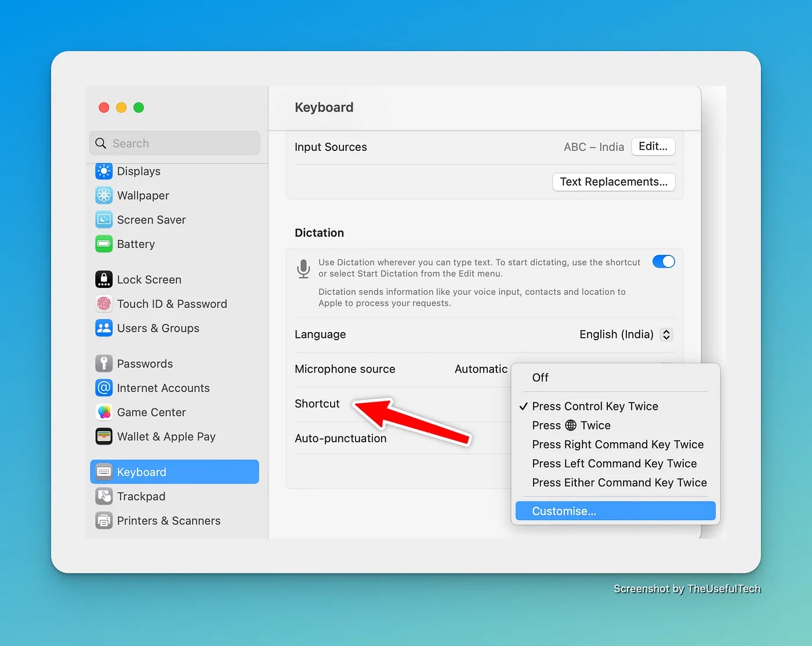The width and height of the screenshot is (812, 646).
Task: Click the green Battery icon
Action: click(x=104, y=244)
